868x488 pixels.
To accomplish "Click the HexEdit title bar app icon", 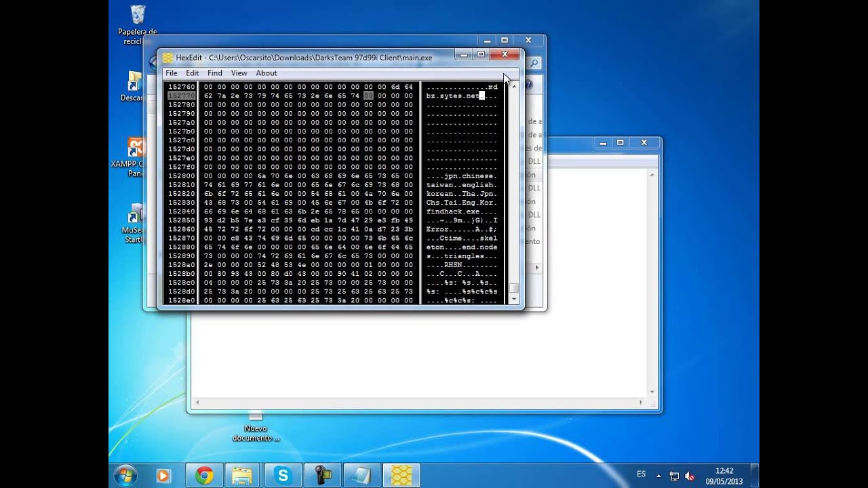I will (167, 58).
